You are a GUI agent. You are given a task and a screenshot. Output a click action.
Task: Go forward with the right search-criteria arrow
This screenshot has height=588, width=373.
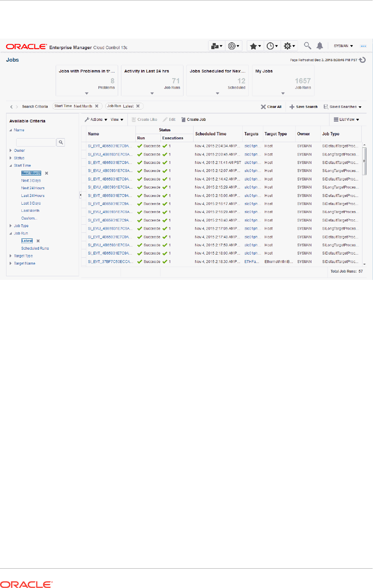(17, 107)
